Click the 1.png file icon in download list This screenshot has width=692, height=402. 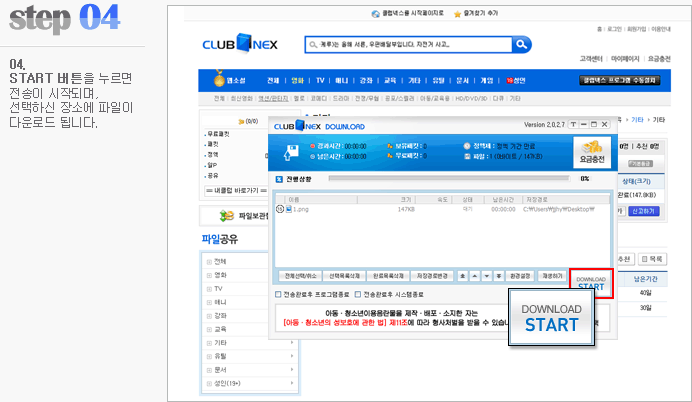[288, 209]
